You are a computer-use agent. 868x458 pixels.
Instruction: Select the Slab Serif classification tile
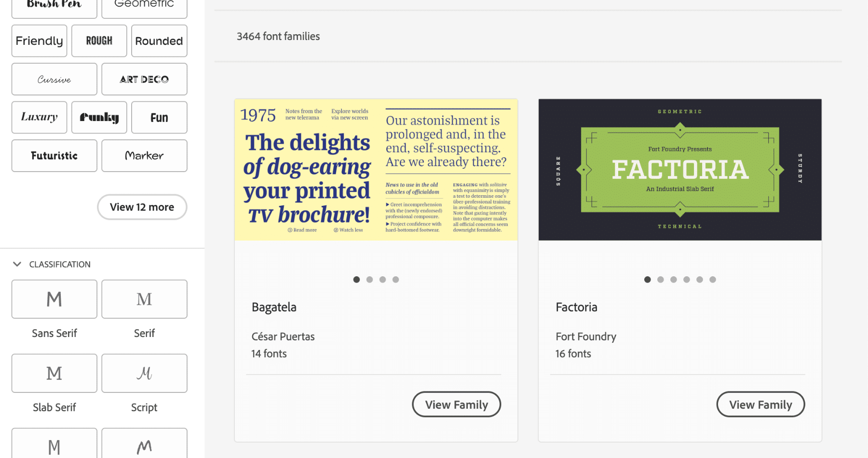coord(54,373)
